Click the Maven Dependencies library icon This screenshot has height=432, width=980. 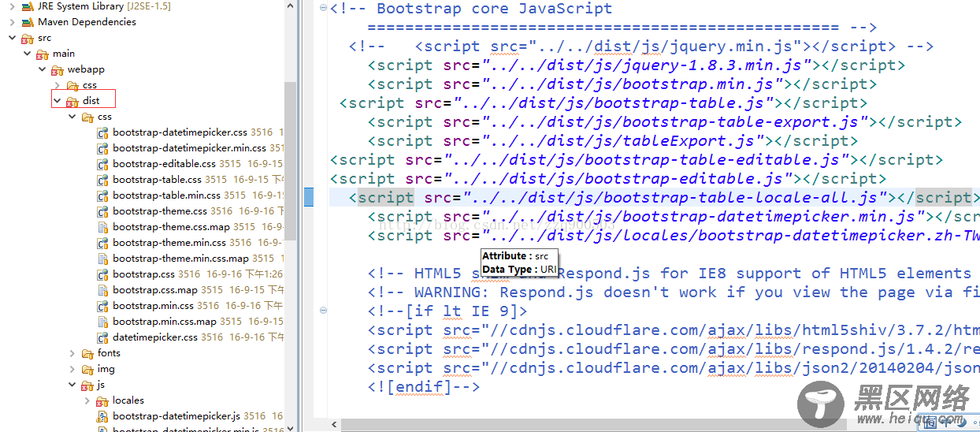(28, 22)
